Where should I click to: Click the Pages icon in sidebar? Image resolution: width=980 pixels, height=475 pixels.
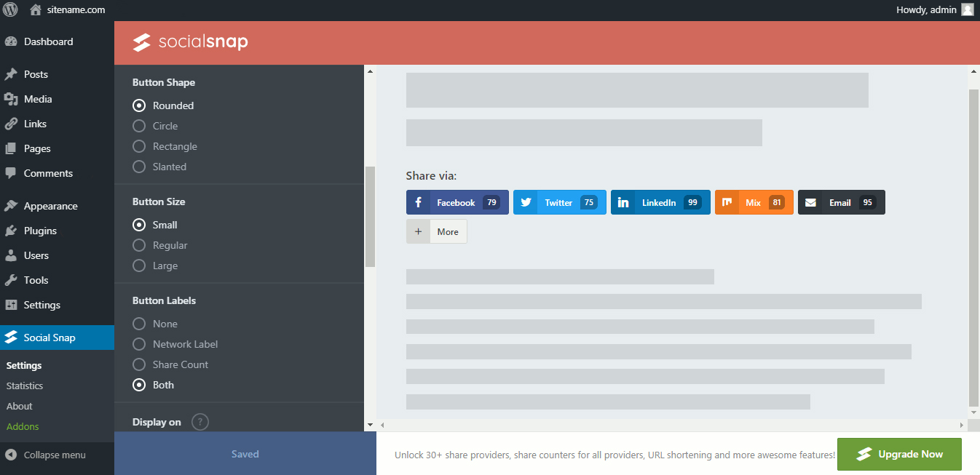pyautogui.click(x=11, y=148)
